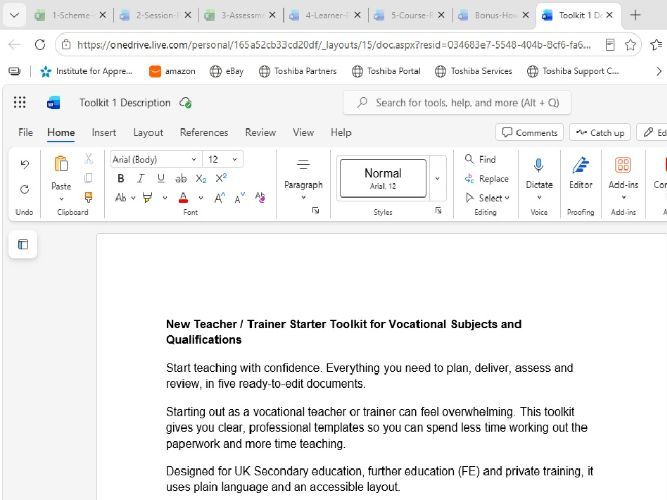Click the Clear Formatting icon

pos(260,197)
